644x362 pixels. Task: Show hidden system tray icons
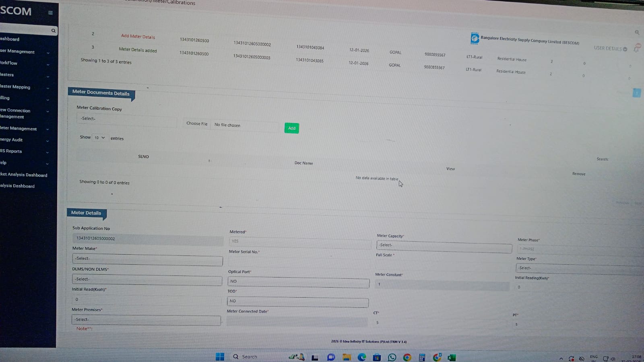(561, 358)
